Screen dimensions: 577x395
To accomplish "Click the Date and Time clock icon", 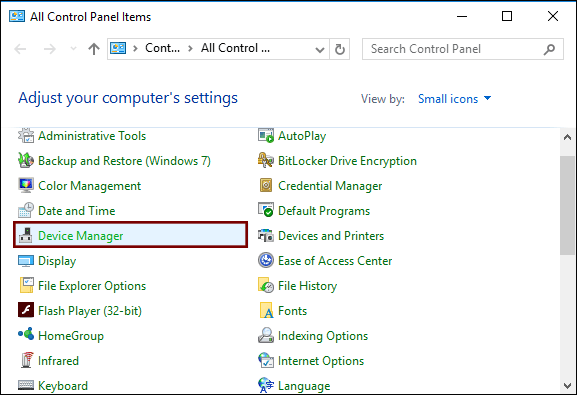I will point(26,211).
